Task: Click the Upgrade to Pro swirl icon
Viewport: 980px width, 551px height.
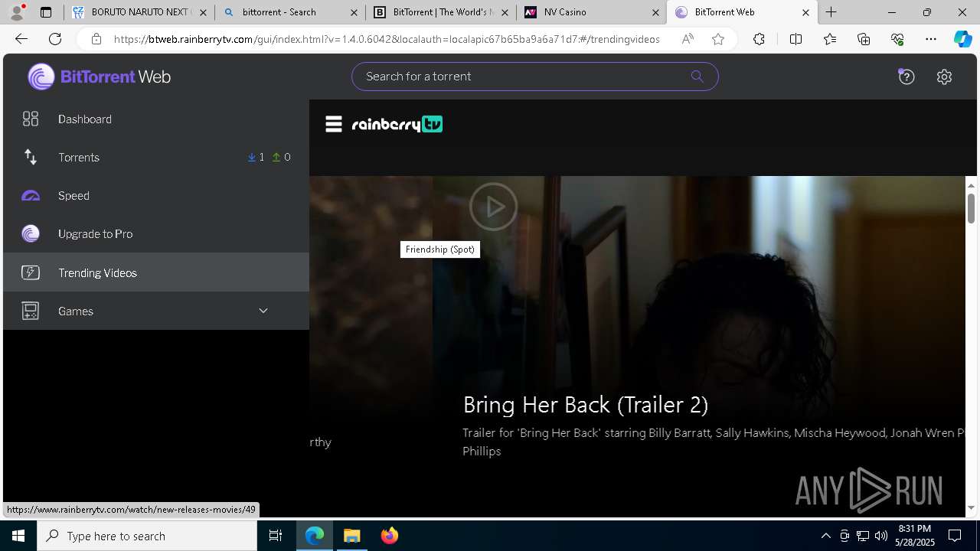Action: 31,233
